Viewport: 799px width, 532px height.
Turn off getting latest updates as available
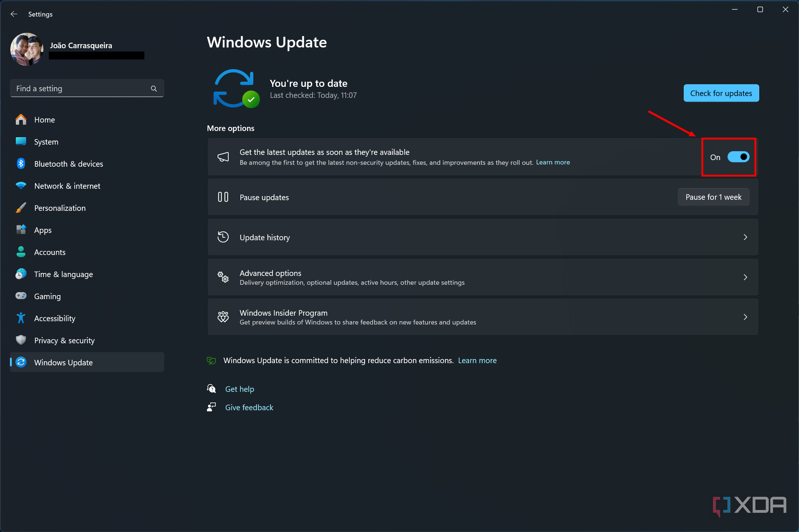click(738, 157)
